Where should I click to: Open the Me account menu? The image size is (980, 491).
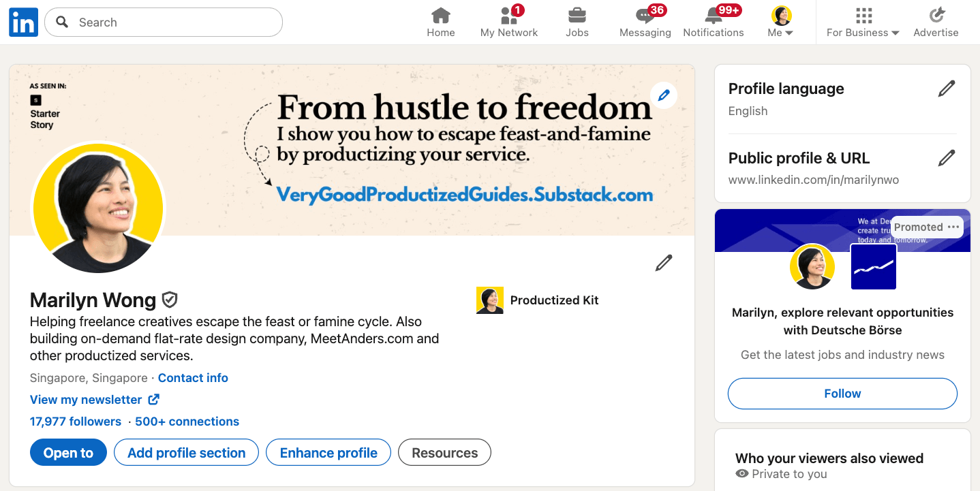[780, 22]
